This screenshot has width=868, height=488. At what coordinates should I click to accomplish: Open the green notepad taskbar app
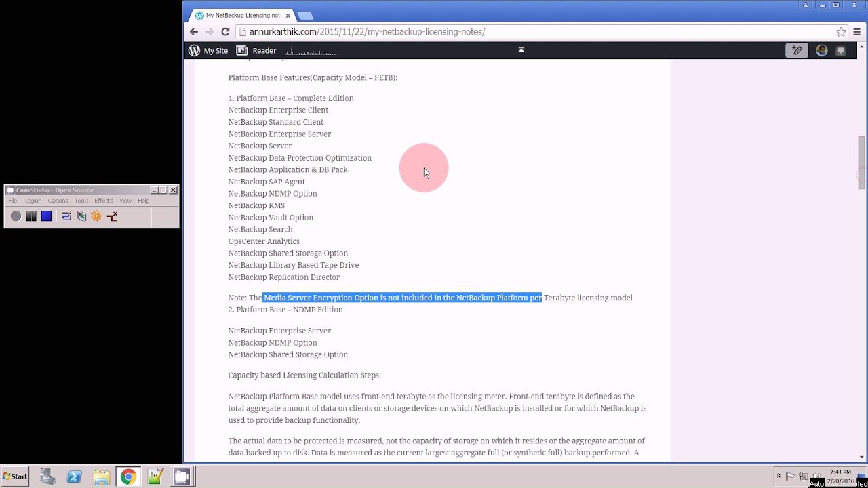tap(155, 476)
